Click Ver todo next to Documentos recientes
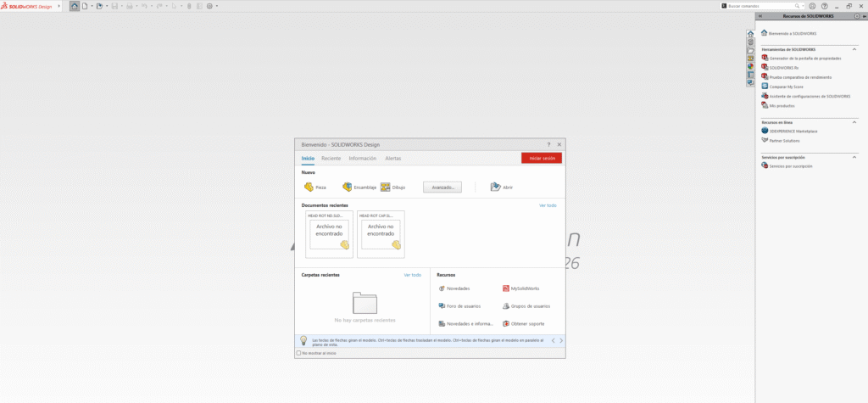Viewport: 868px width, 403px height. pyautogui.click(x=548, y=205)
